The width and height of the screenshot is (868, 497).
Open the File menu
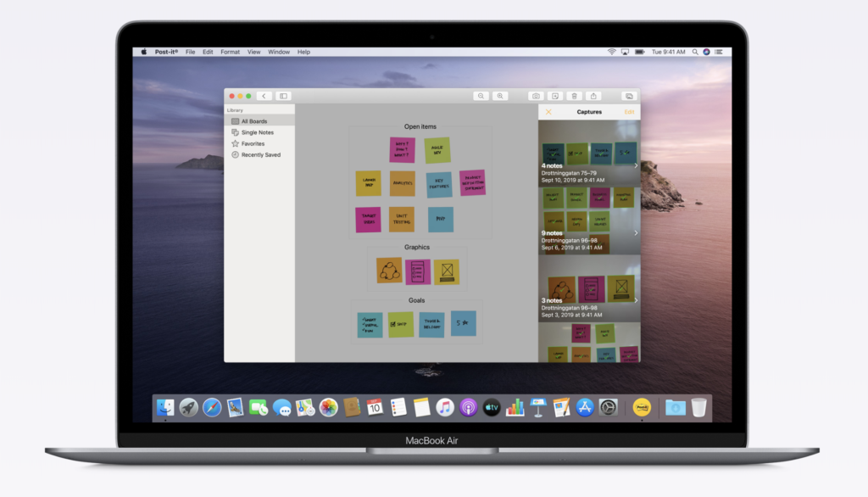tap(190, 51)
